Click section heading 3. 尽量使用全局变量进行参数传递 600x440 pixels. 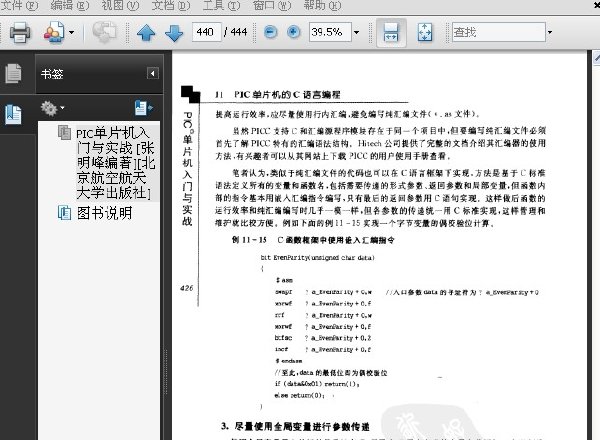point(295,427)
